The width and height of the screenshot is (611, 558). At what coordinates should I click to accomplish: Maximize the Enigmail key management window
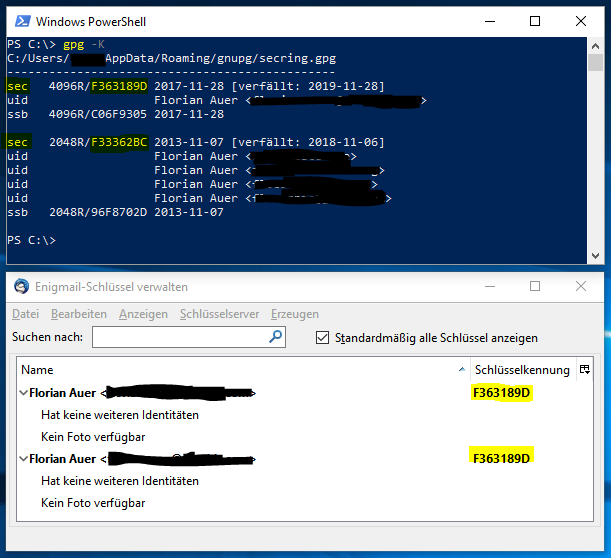coord(535,286)
